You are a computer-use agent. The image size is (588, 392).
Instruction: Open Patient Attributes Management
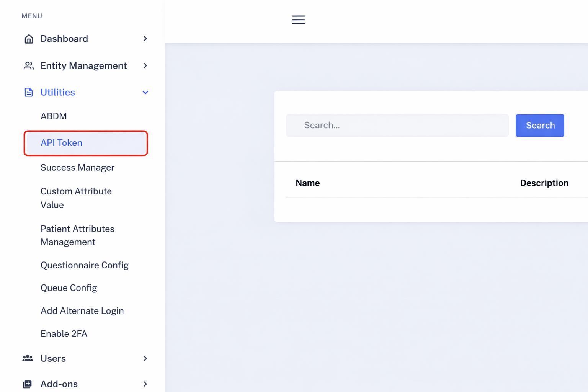click(x=77, y=235)
